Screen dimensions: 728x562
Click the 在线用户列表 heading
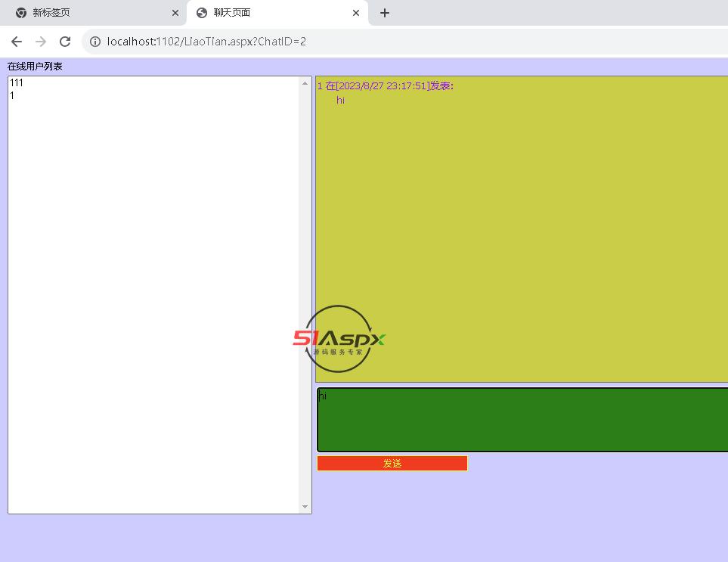pos(35,67)
